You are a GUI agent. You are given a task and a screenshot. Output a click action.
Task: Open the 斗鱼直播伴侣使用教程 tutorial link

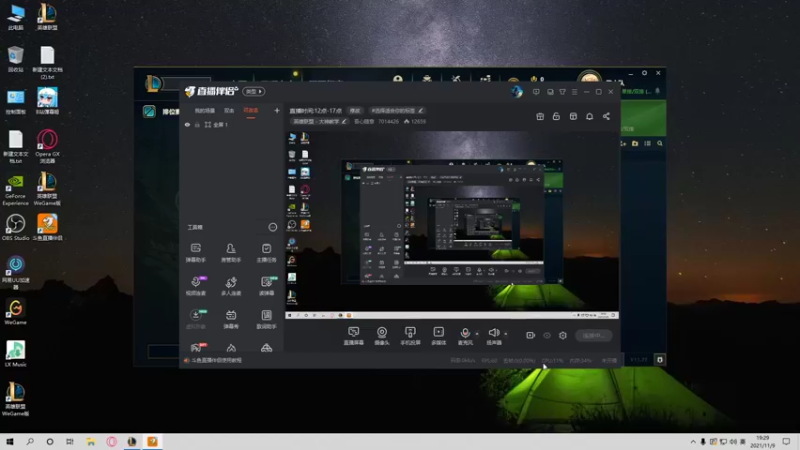coord(216,360)
